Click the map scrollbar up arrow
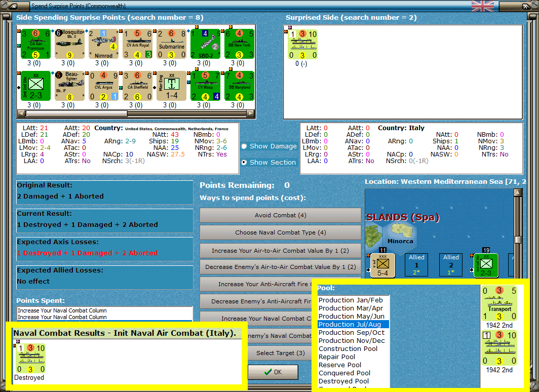 [x=518, y=192]
